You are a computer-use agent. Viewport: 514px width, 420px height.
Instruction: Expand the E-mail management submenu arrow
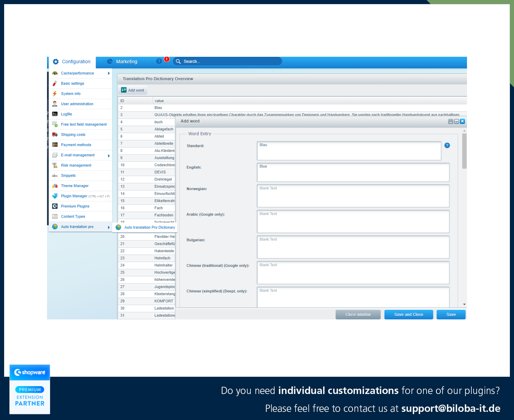tap(109, 155)
